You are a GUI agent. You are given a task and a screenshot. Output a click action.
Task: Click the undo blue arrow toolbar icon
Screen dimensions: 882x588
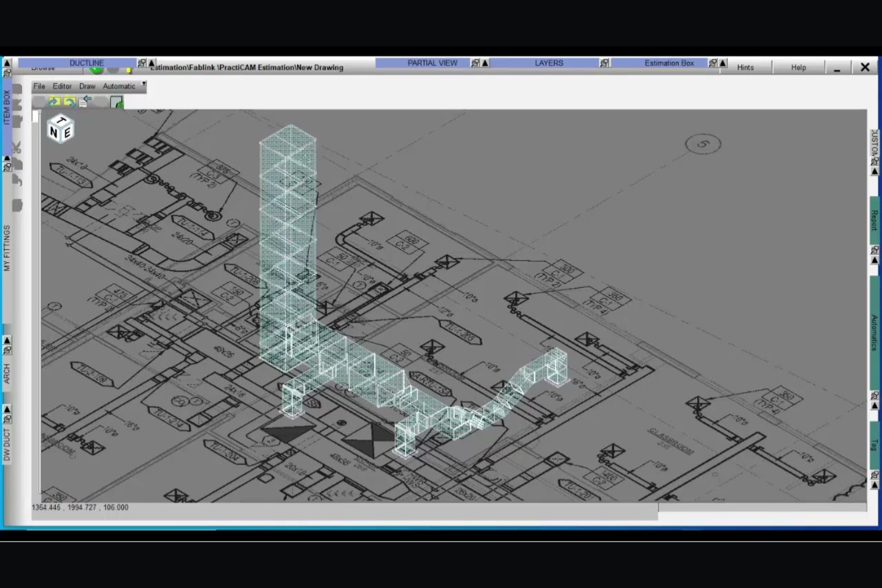69,102
